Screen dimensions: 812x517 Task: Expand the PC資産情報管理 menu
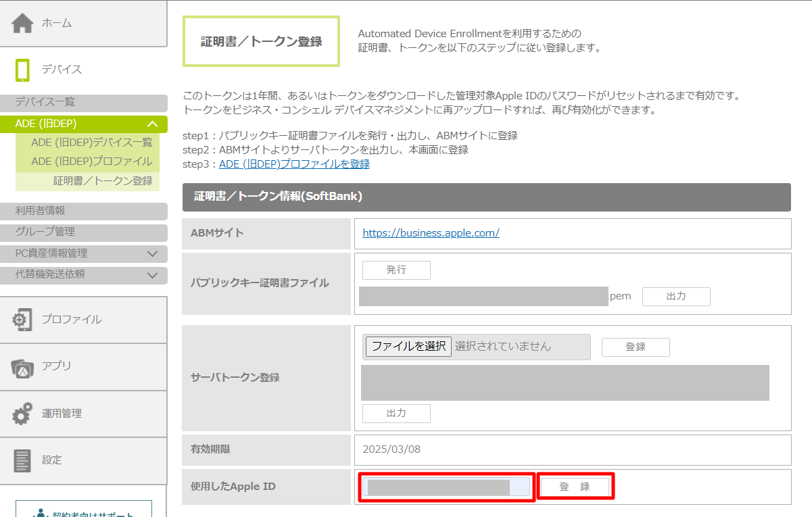[x=152, y=253]
